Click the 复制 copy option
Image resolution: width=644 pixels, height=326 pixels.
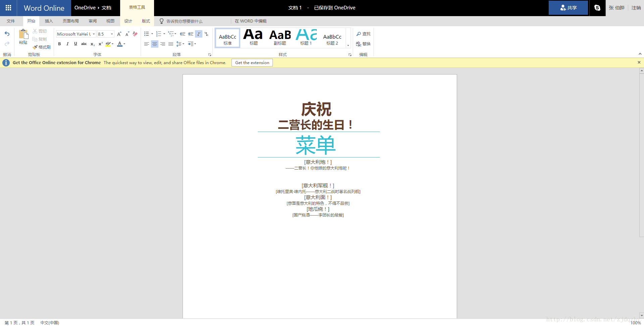point(40,39)
